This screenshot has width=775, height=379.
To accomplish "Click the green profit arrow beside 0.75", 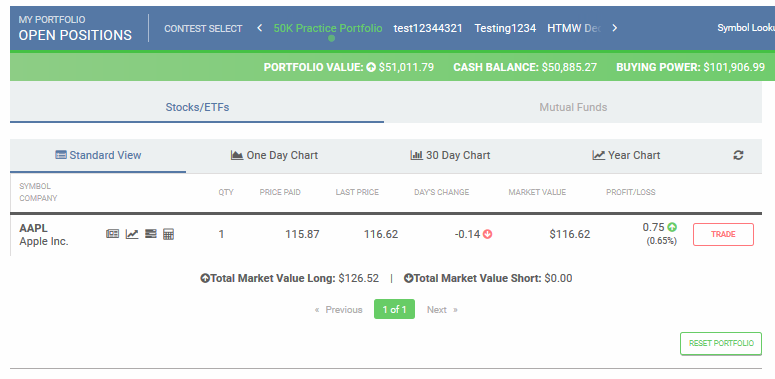I will tap(672, 227).
